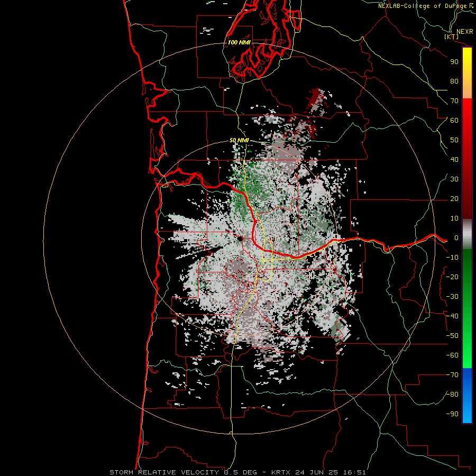Click the -80 value on the velocity scale
476x476 pixels.
point(452,395)
